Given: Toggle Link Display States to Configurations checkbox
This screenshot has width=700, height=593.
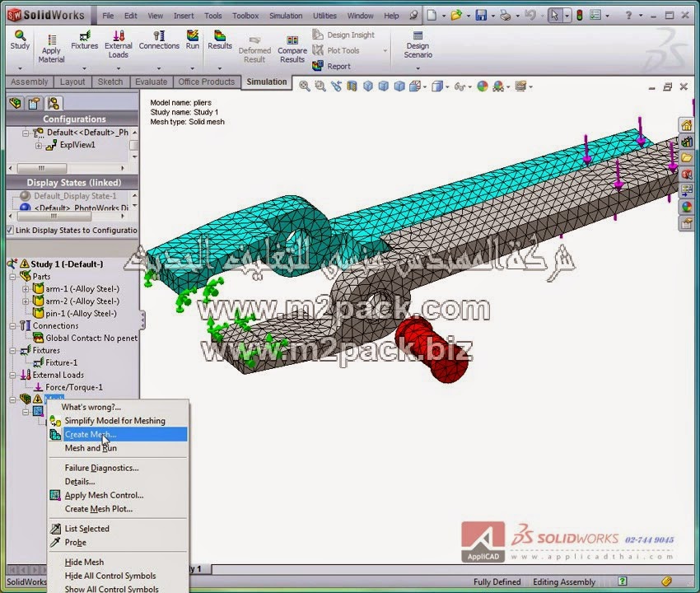Looking at the screenshot, I should [x=10, y=231].
